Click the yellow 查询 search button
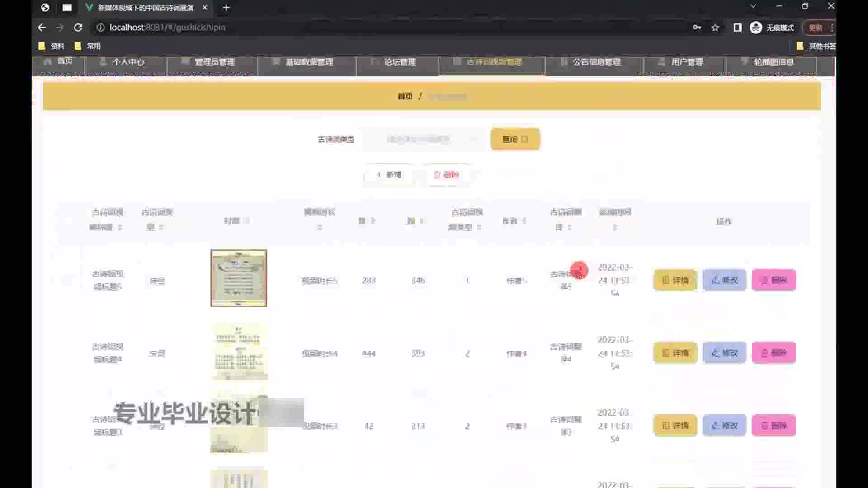Screen dimensions: 868x488 pyautogui.click(x=515, y=139)
